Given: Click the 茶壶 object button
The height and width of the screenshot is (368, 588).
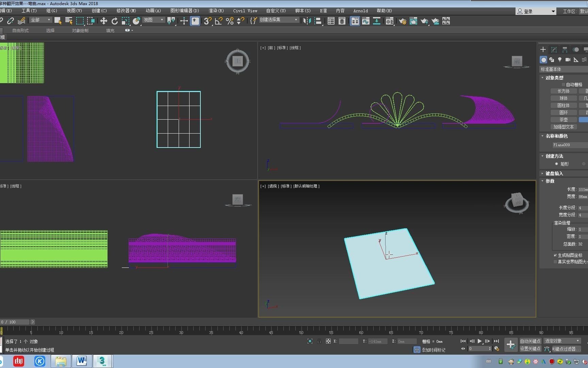Looking at the screenshot, I should tap(563, 120).
